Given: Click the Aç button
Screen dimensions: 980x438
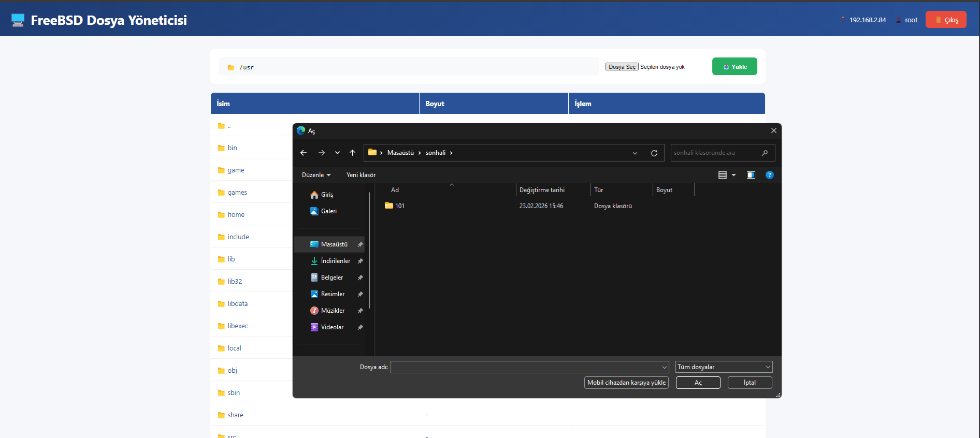Looking at the screenshot, I should pos(698,383).
